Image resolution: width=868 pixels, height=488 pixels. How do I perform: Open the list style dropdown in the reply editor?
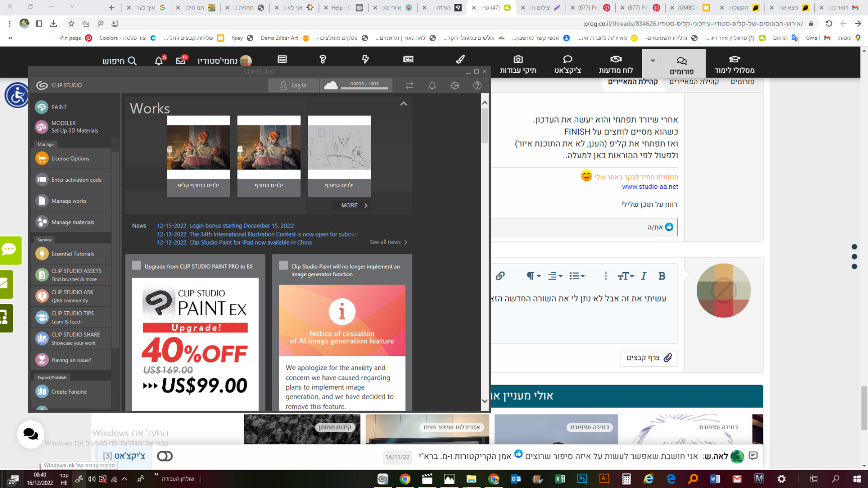(x=577, y=276)
